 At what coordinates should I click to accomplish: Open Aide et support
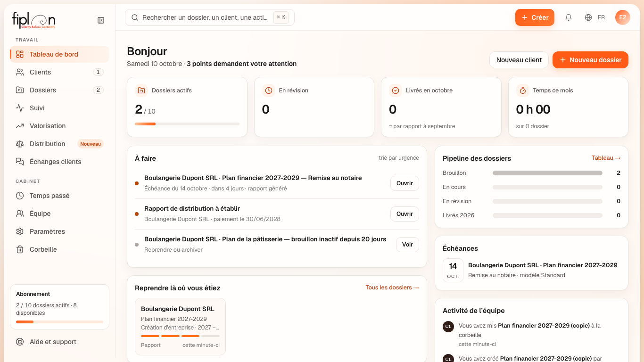click(59, 342)
